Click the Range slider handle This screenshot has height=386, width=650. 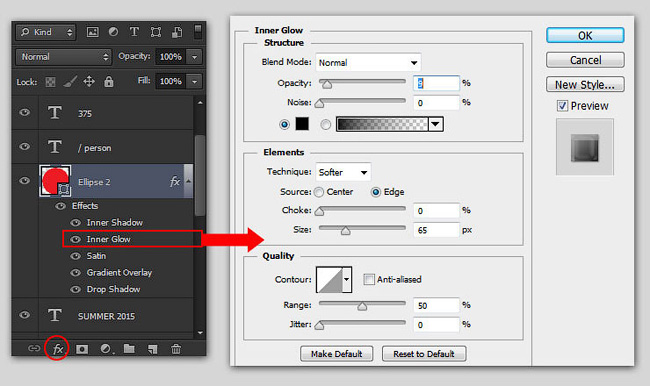[x=362, y=306]
